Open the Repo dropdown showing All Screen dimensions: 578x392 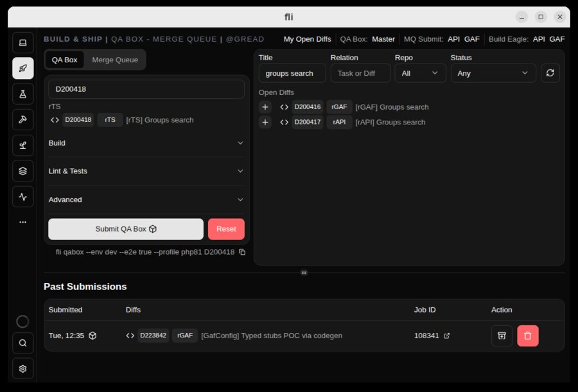[420, 73]
